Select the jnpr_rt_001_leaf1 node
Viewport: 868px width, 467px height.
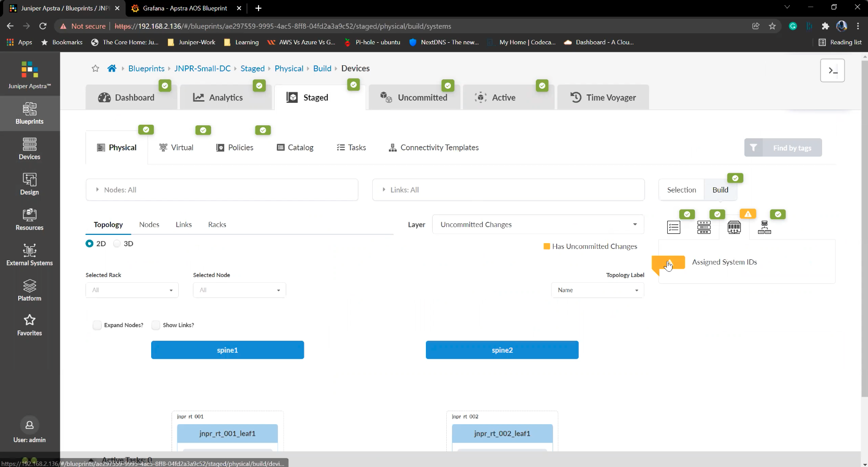227,434
